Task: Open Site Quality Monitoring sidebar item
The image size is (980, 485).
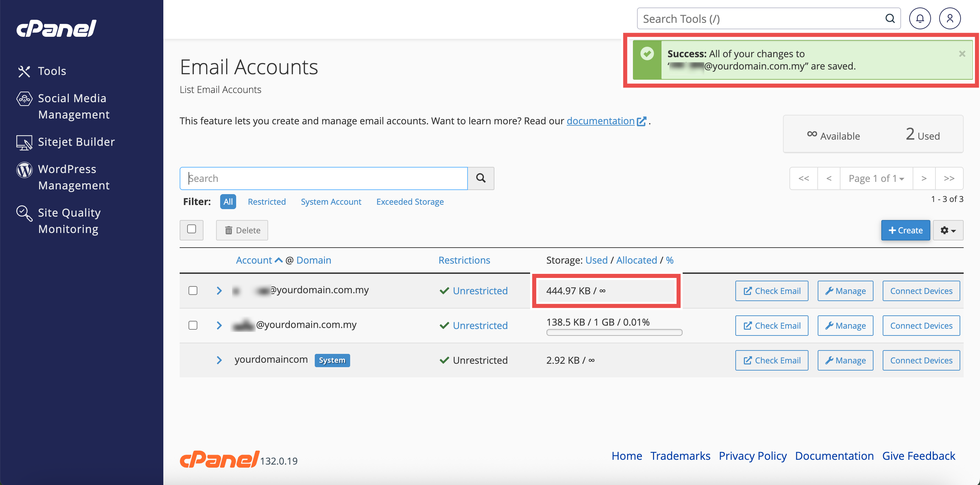Action: coord(69,220)
